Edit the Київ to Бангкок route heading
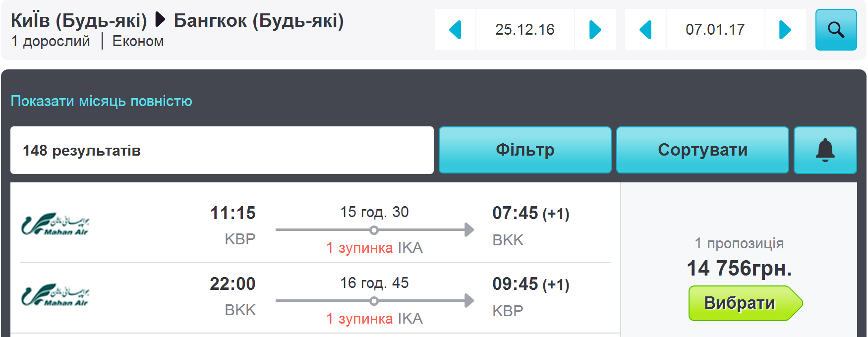Screen dimensions: 868x337 click(177, 21)
